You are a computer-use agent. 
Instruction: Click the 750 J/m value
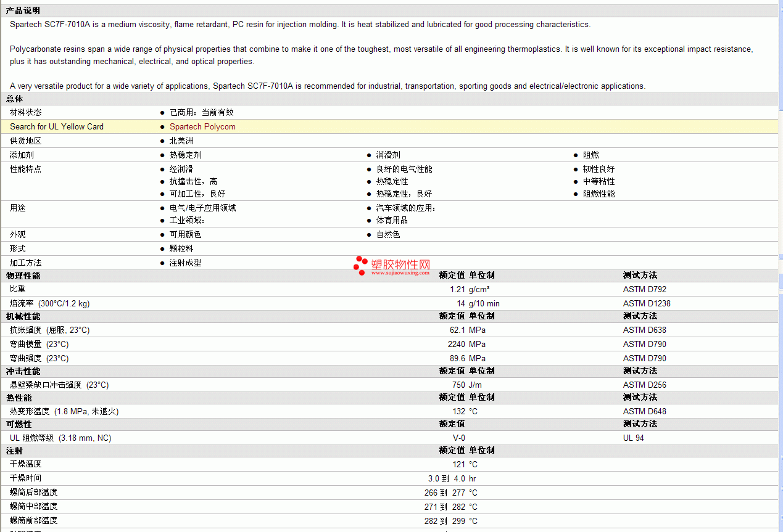click(x=467, y=385)
